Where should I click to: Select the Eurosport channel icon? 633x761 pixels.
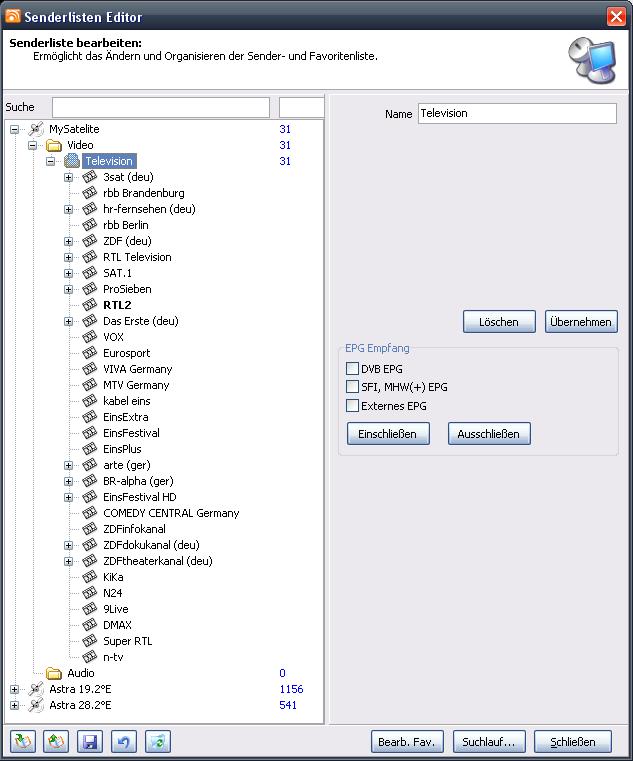click(90, 353)
